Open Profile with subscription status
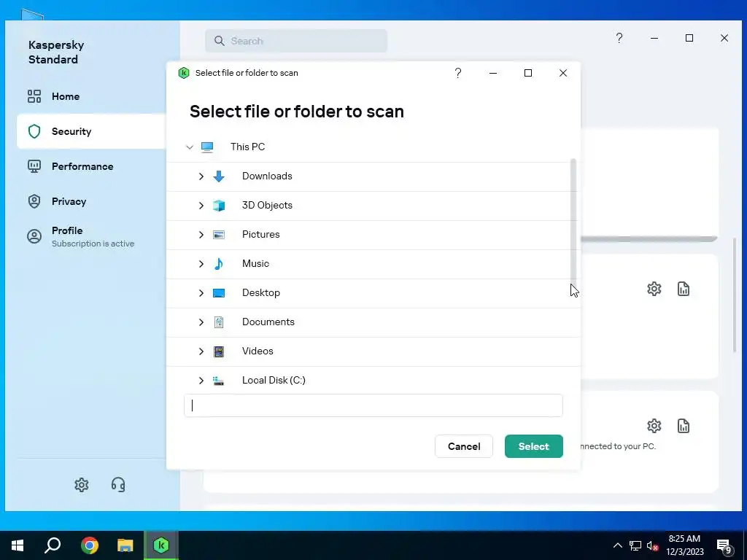Screen dimensions: 747x560 point(93,237)
